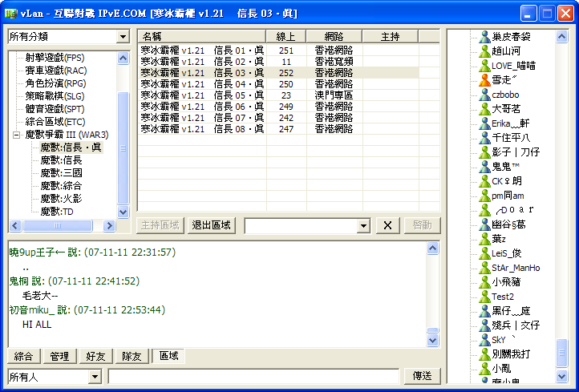Click user icon beside 大哥茗
The height and width of the screenshot is (392, 579).
pyautogui.click(x=484, y=109)
